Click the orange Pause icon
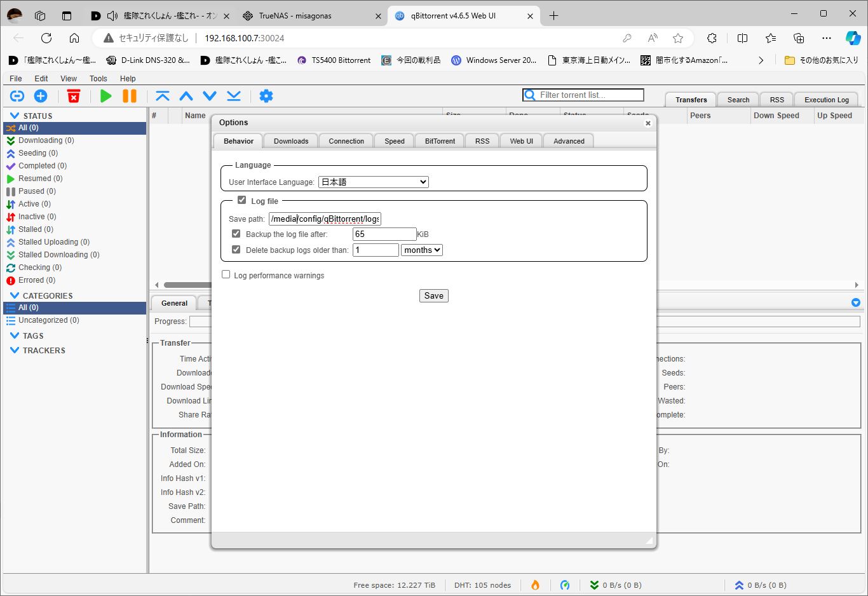The width and height of the screenshot is (868, 596). pyautogui.click(x=130, y=96)
